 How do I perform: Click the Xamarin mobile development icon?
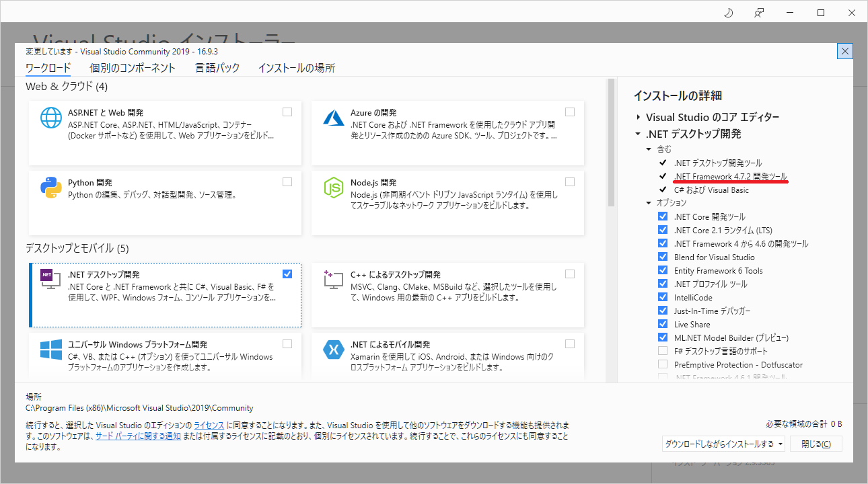pyautogui.click(x=334, y=350)
